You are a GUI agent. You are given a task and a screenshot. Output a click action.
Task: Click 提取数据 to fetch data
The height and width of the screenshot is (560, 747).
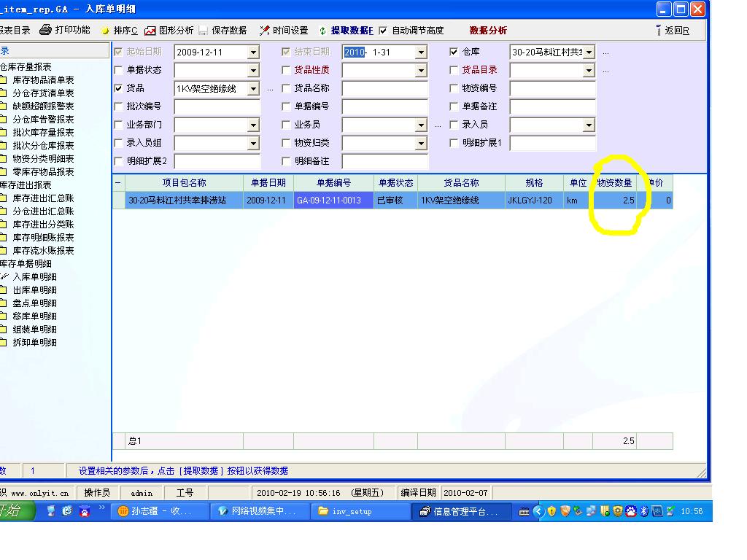(x=323, y=31)
